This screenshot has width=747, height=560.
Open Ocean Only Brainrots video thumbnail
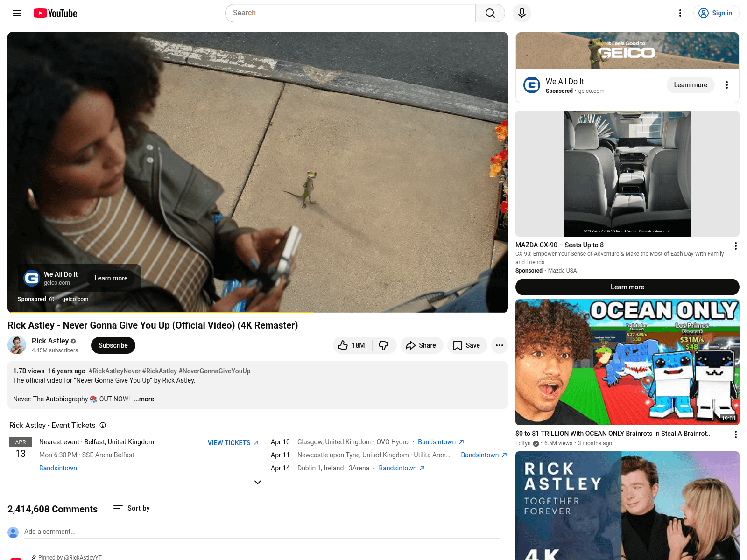[627, 362]
